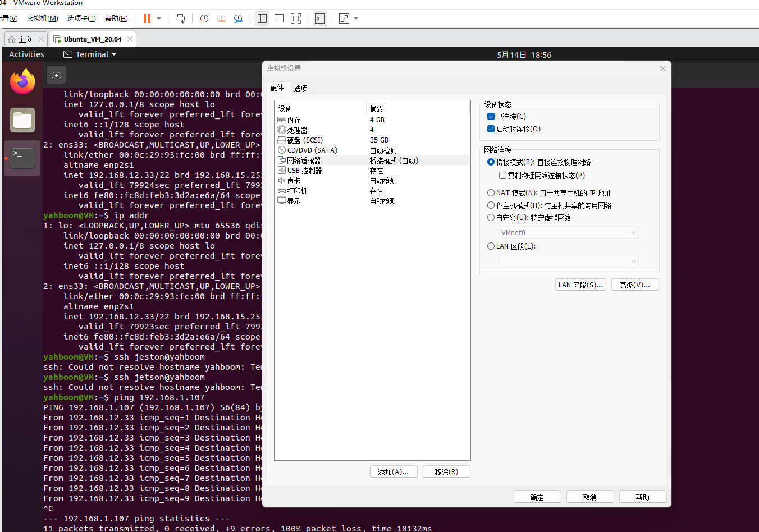Confirm settings with the 确定 button

(537, 497)
